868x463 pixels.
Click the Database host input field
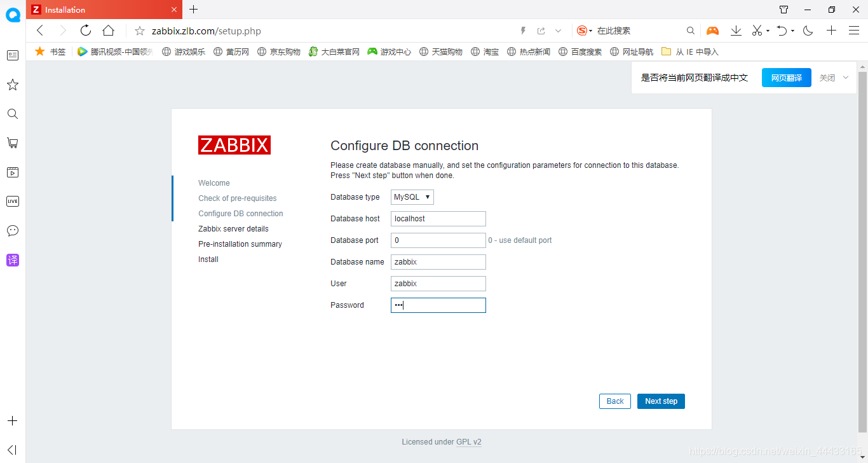pos(438,219)
